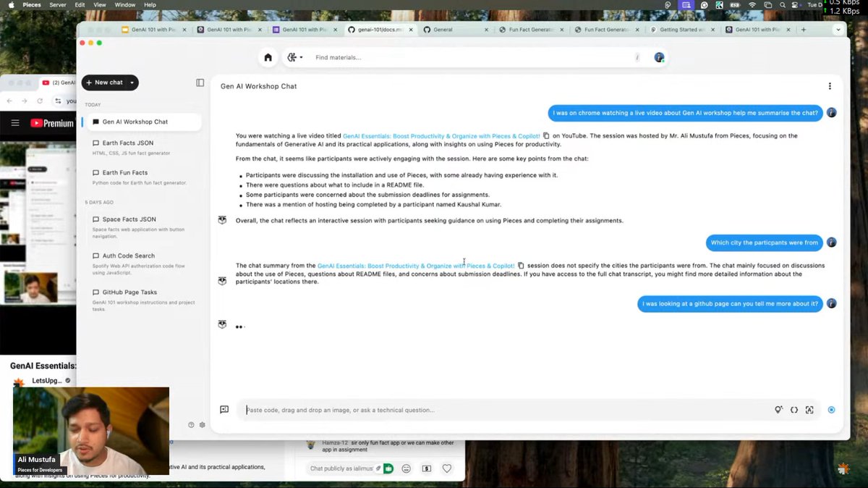The width and height of the screenshot is (868, 488).
Task: Click the user avatar beside the first question
Action: 831,112
